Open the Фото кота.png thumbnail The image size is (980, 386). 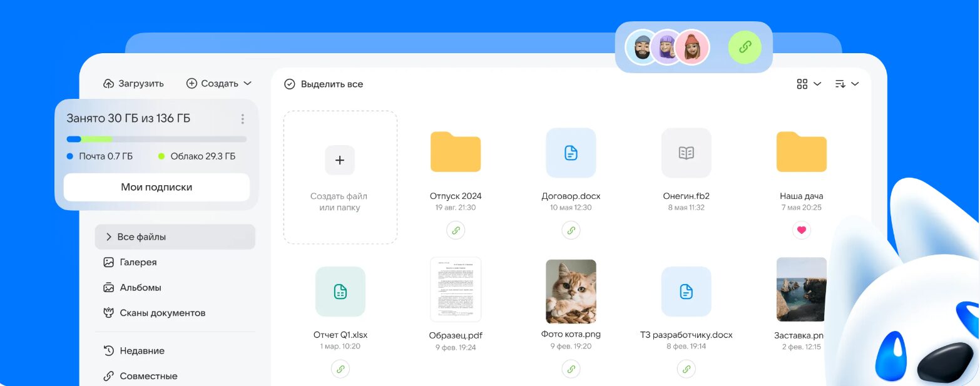(x=571, y=291)
